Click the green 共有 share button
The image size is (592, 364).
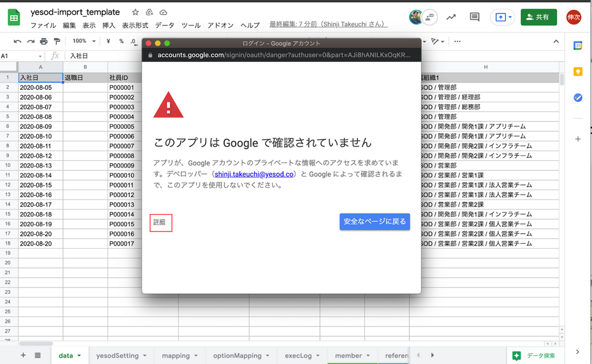tap(538, 17)
